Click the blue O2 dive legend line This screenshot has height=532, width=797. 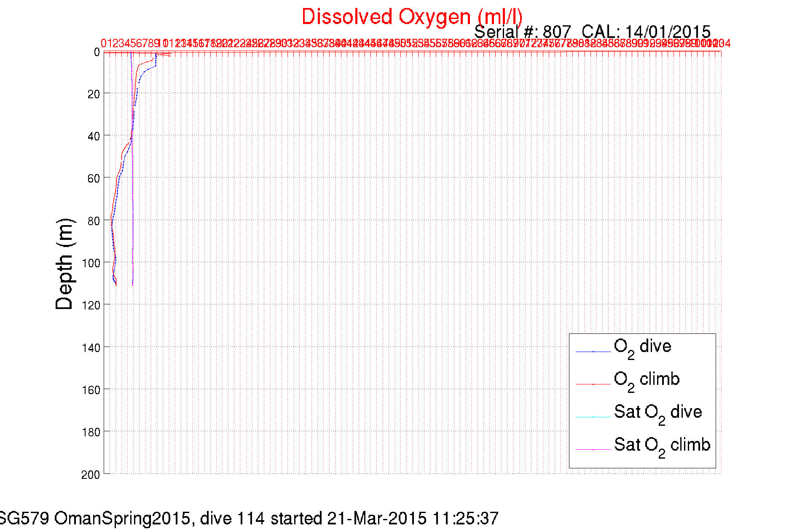pyautogui.click(x=593, y=351)
